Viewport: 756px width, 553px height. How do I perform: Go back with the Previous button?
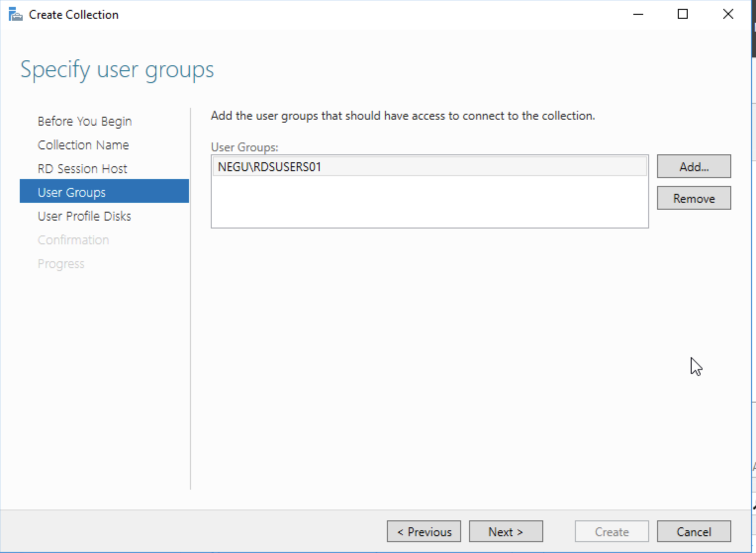coord(424,532)
